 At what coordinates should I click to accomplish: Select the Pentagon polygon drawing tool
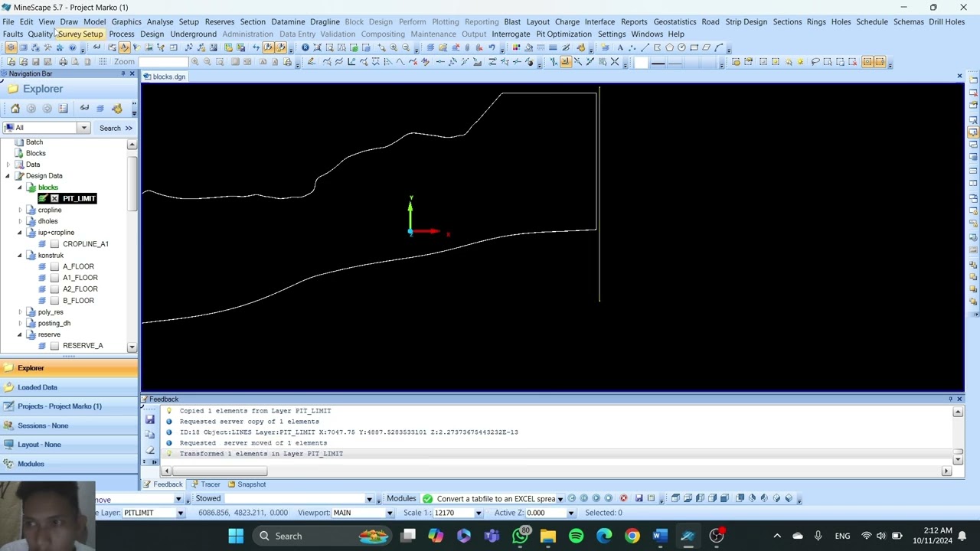click(669, 47)
